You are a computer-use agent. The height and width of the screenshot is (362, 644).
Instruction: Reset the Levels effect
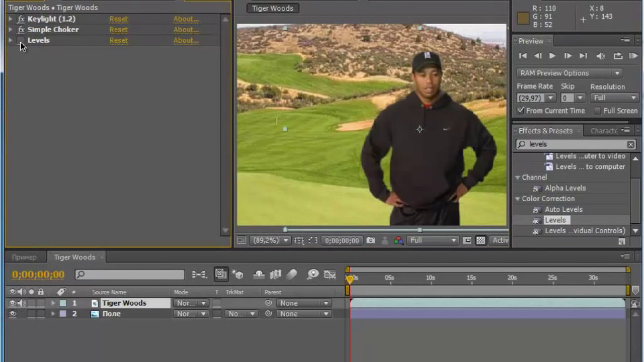coord(119,40)
